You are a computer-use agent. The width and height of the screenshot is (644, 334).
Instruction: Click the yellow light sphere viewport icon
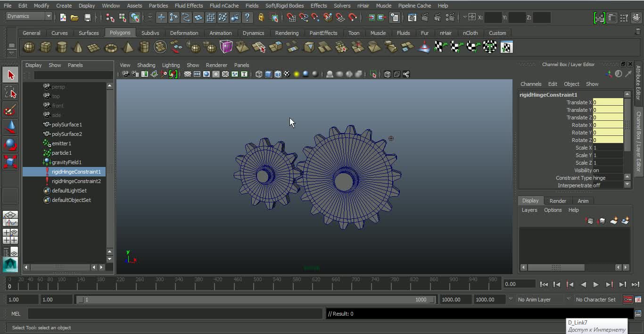coord(297,74)
